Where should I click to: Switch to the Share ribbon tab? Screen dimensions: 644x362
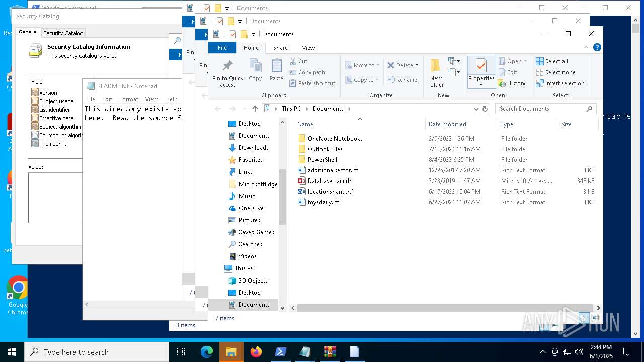click(x=280, y=48)
